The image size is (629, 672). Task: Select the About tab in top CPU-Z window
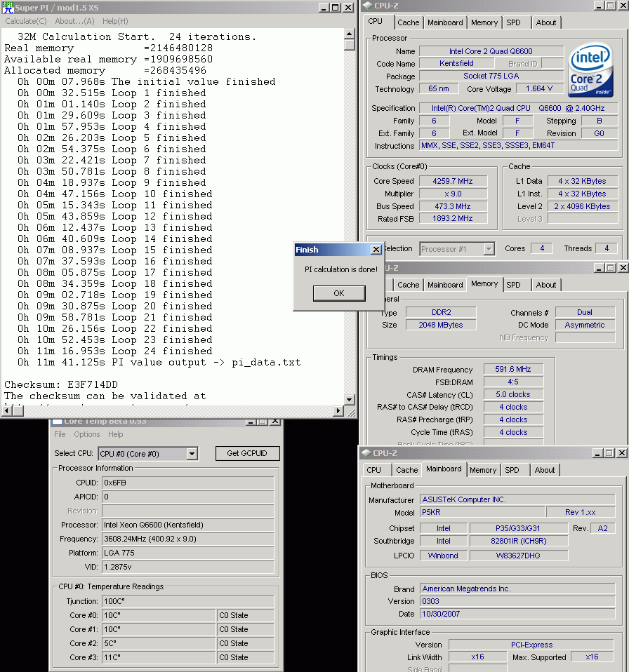coord(546,22)
